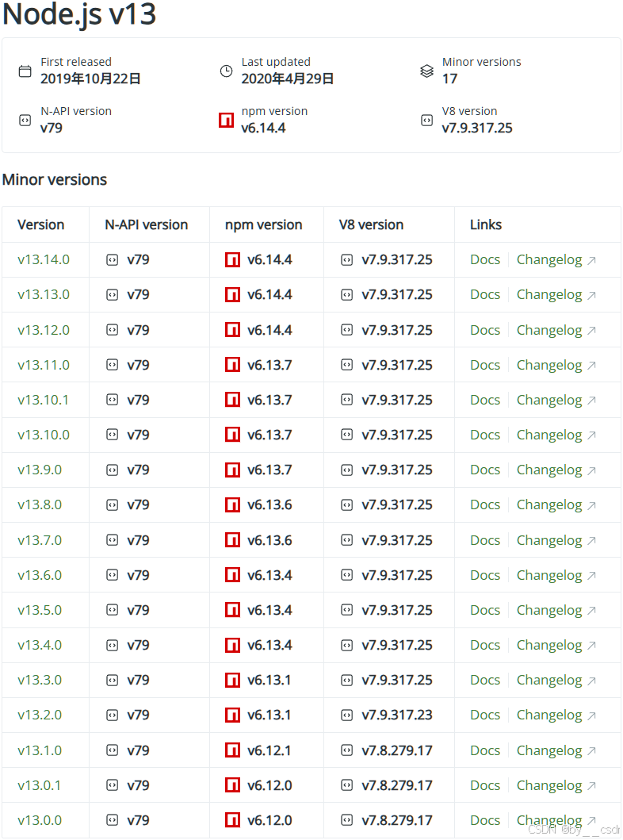Click the N-API icon in the v13.0.1 row
Screen dimensions: 623x840
pos(112,784)
